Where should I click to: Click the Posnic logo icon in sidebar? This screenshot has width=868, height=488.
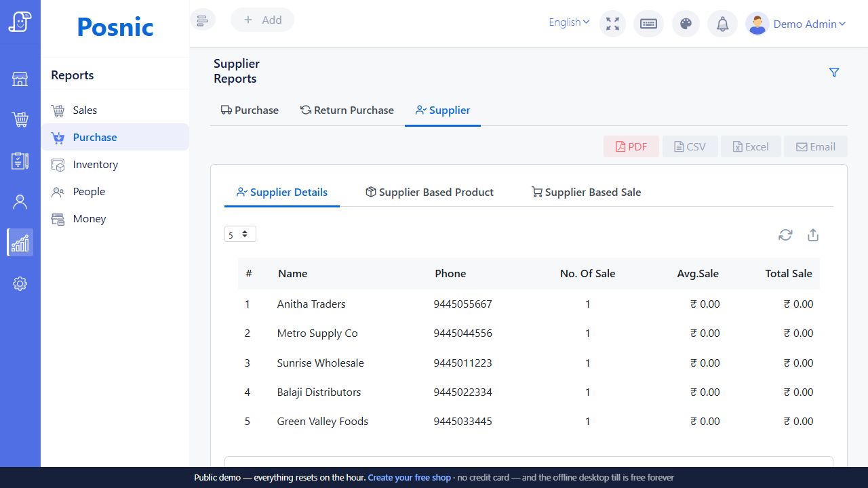[x=20, y=22]
